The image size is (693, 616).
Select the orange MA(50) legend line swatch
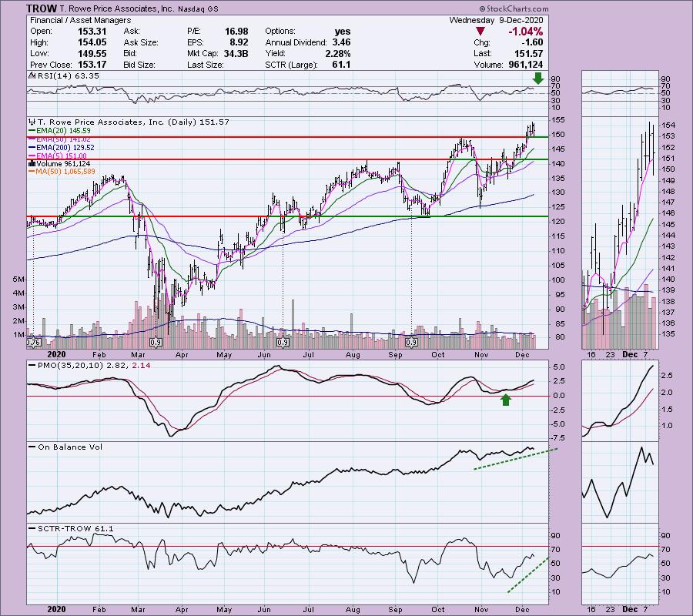pos(32,172)
